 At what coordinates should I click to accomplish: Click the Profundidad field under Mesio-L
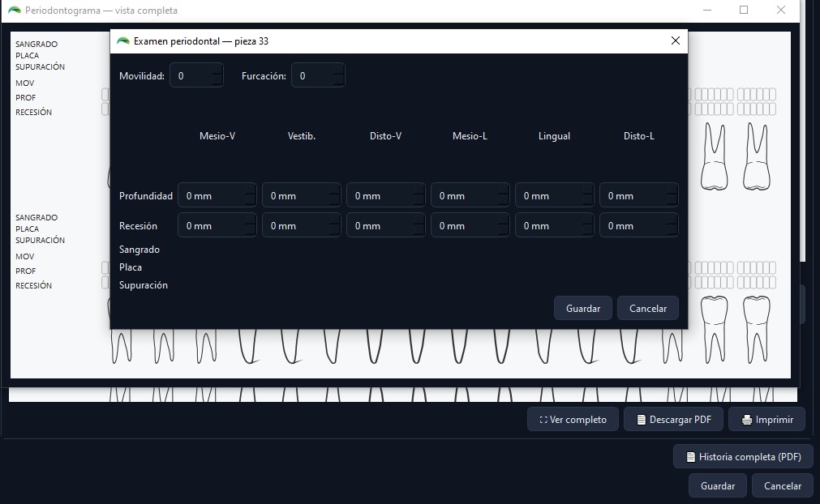click(x=470, y=196)
